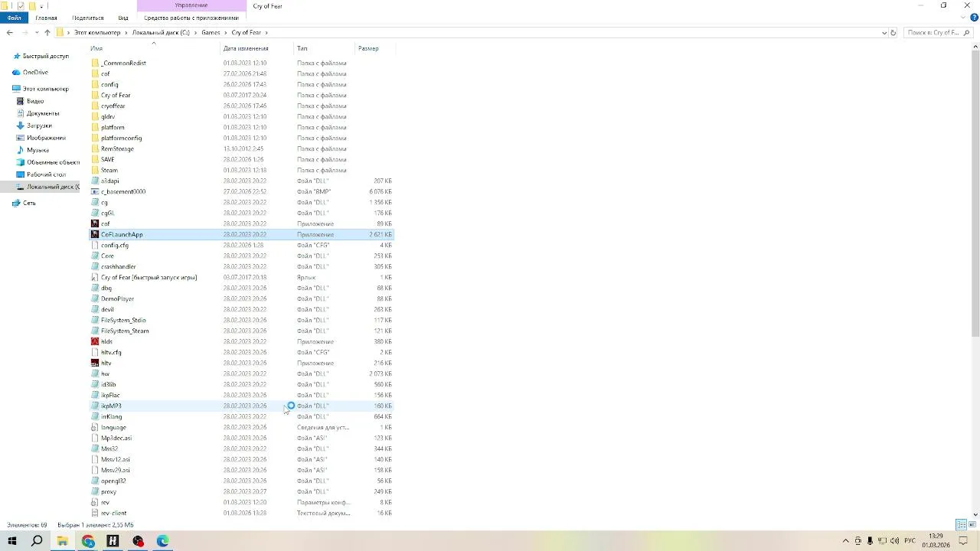This screenshot has width=980, height=551.
Task: Open the Файл menu
Action: [15, 18]
